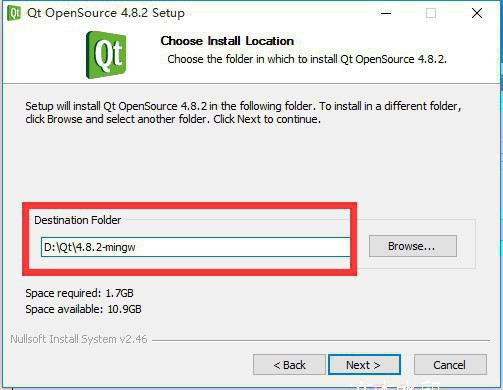Minimize the Qt Setup window
This screenshot has width=503, height=390.
pyautogui.click(x=386, y=13)
